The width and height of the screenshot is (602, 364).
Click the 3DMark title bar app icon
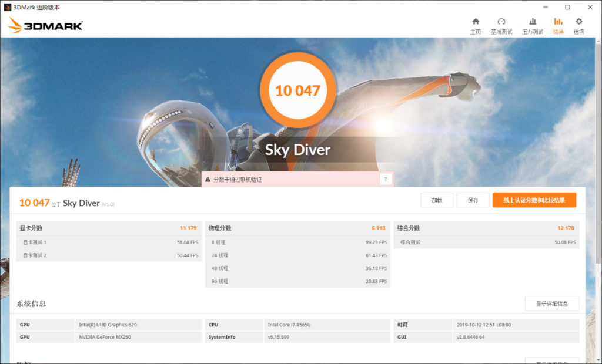[7, 7]
